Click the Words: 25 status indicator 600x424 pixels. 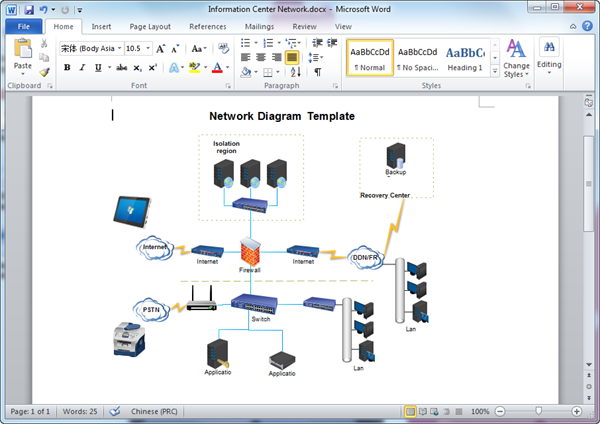80,411
